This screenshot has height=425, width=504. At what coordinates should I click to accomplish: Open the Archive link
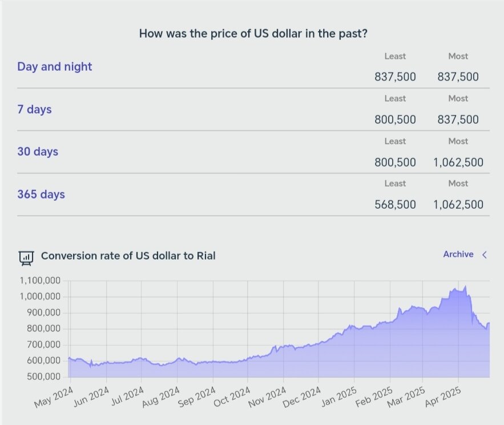pos(458,254)
